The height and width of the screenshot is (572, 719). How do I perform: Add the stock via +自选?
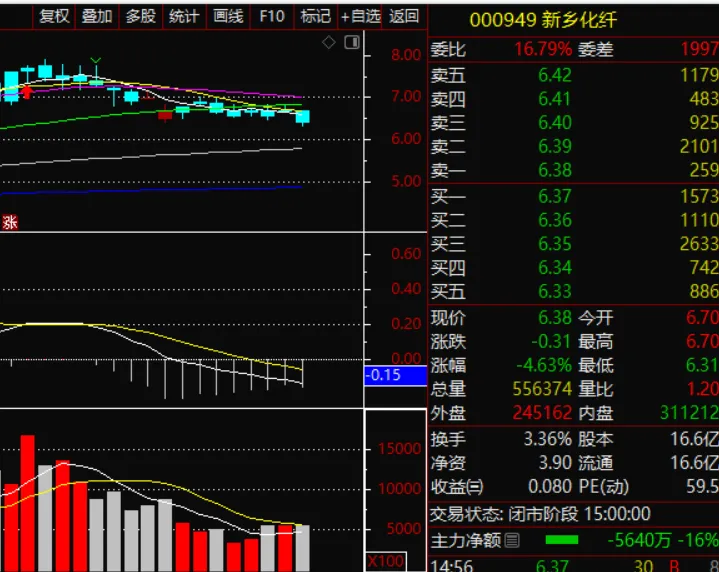pyautogui.click(x=360, y=17)
